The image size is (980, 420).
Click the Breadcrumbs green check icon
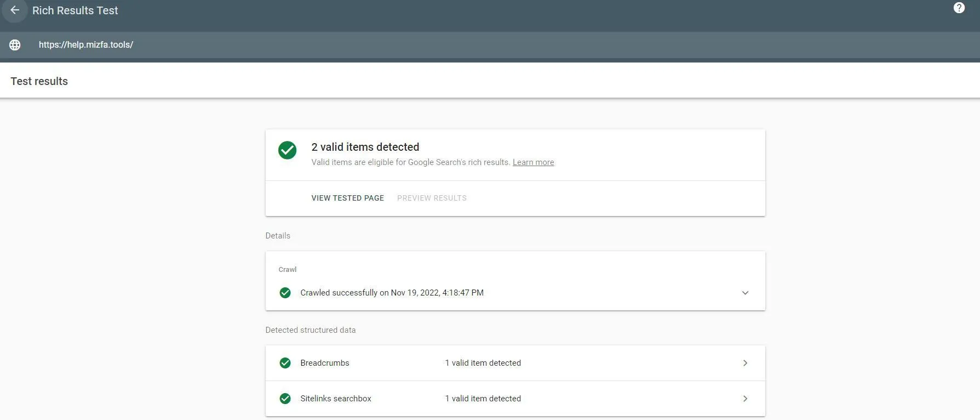tap(285, 363)
